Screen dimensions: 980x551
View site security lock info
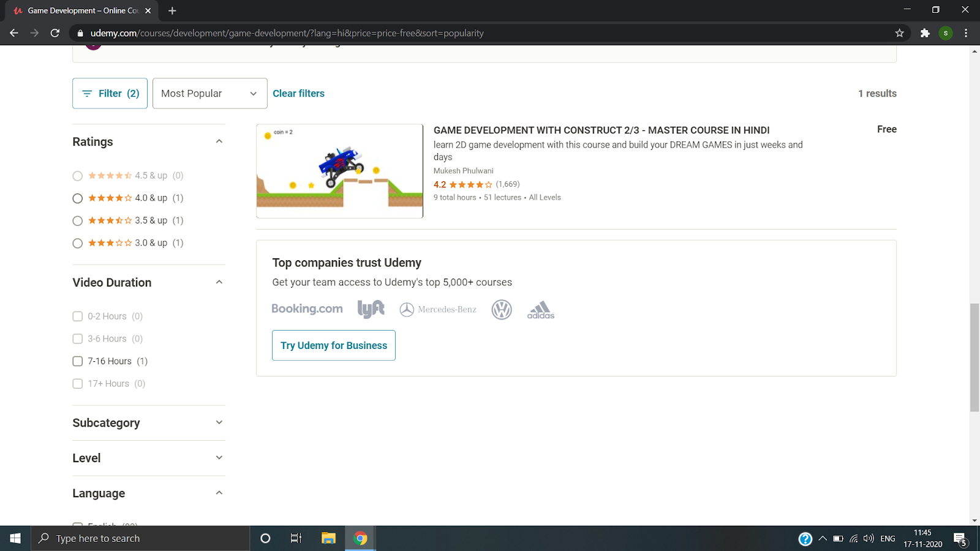tap(80, 33)
